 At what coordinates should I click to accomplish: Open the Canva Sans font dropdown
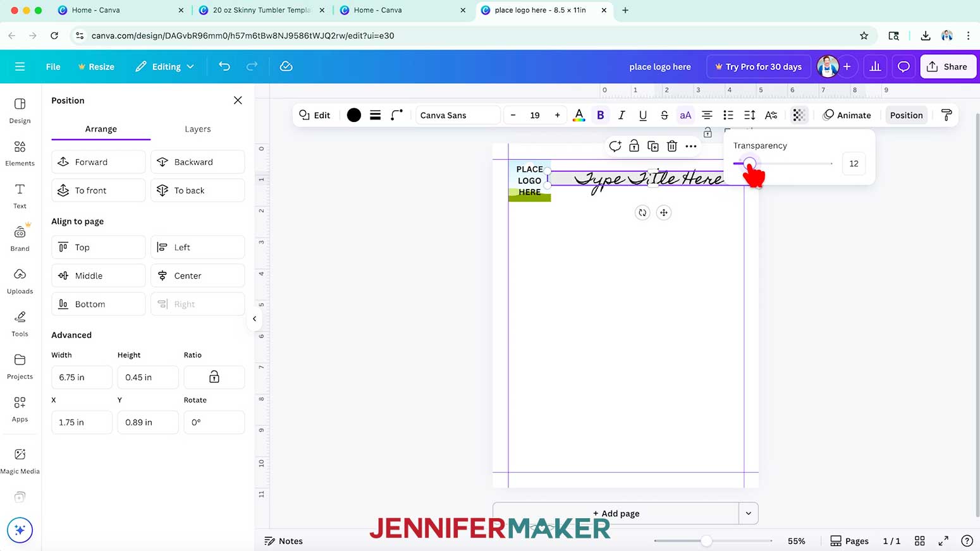458,115
